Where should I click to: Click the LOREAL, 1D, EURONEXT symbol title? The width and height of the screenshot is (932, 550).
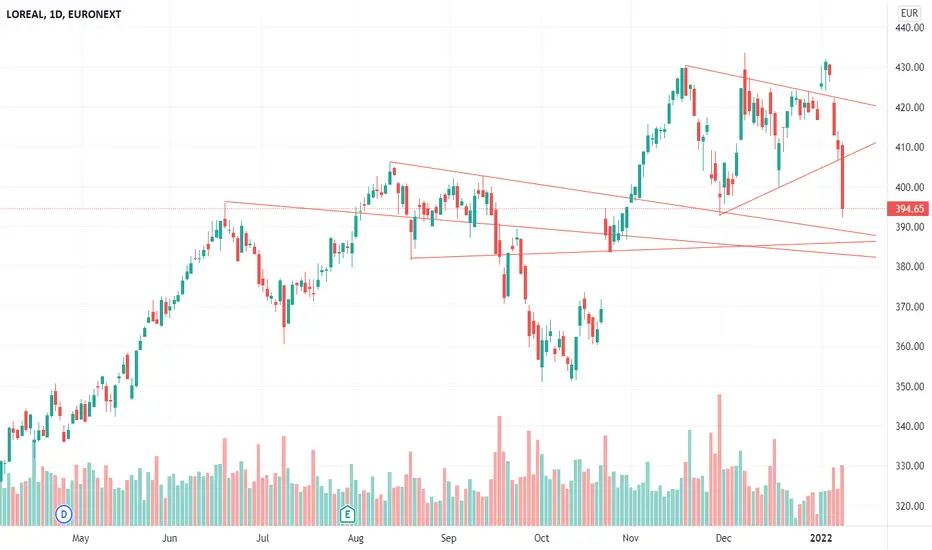click(x=64, y=14)
